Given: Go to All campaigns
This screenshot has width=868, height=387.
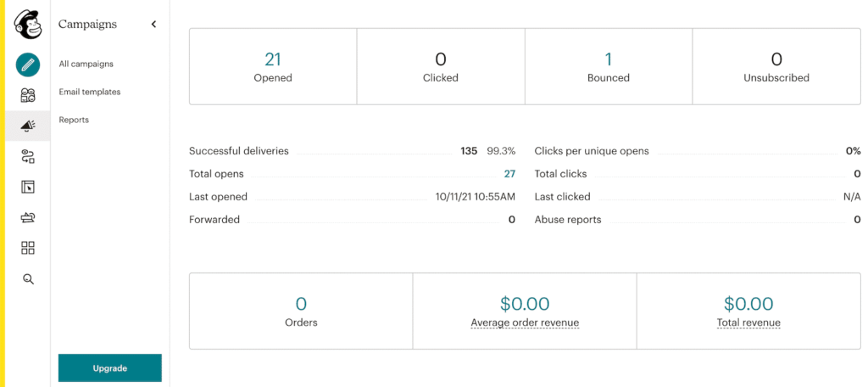Looking at the screenshot, I should click(x=86, y=64).
